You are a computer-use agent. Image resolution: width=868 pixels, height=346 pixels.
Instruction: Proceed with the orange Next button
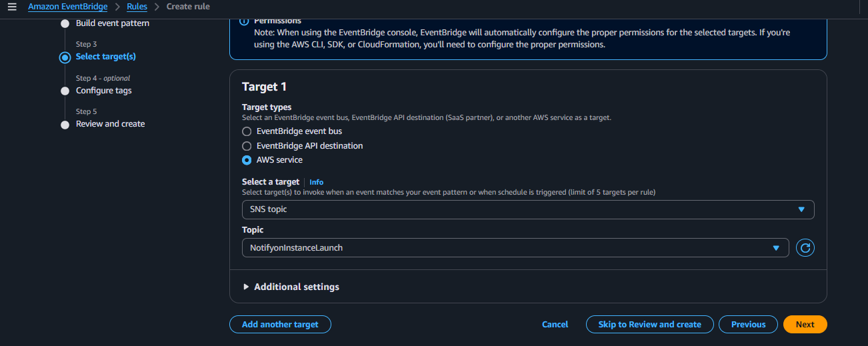pyautogui.click(x=805, y=325)
